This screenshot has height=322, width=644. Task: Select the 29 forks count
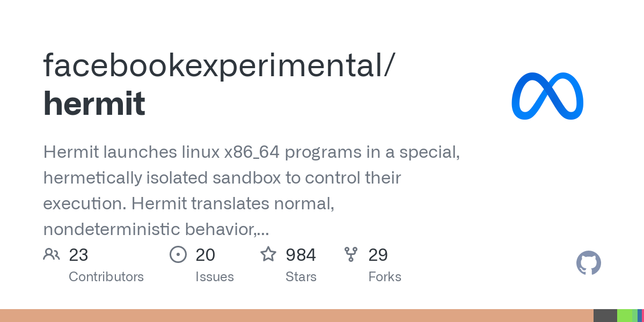pyautogui.click(x=378, y=255)
